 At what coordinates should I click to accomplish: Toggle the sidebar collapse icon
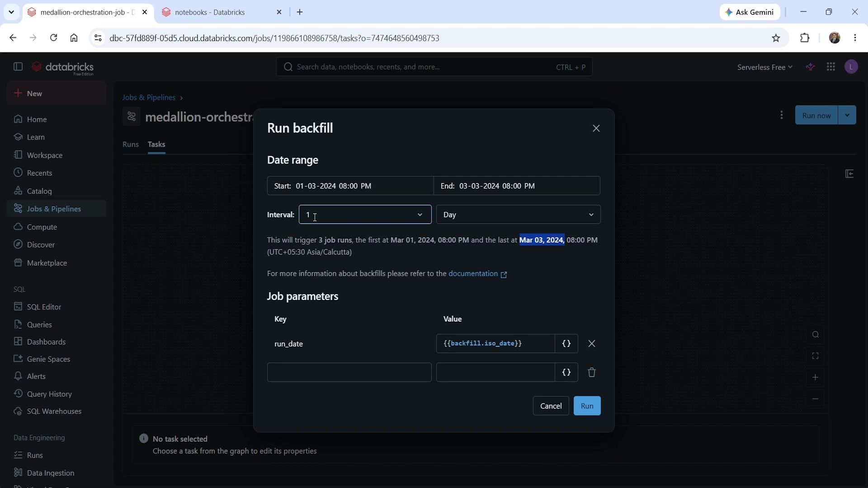[x=18, y=67]
